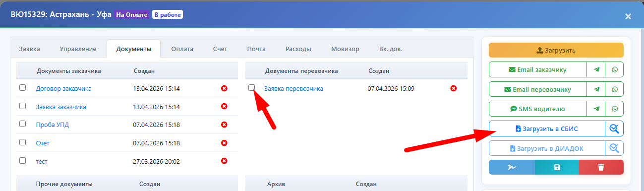Open the Договор заказчика link
This screenshot has width=644, height=191.
[x=63, y=89]
